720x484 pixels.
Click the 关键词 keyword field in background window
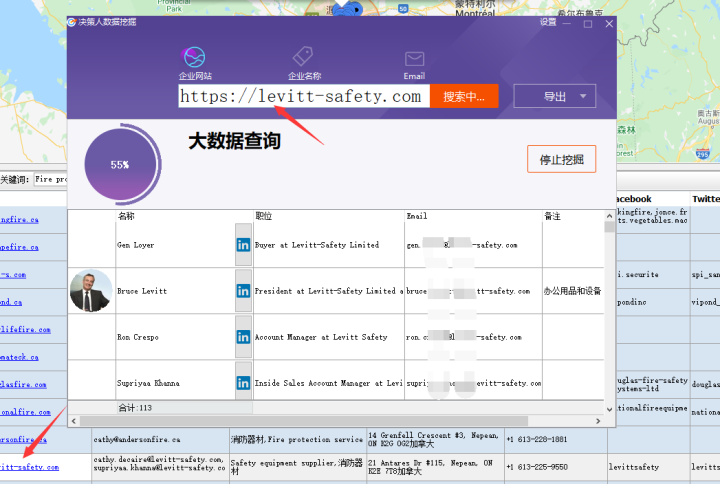coord(51,179)
